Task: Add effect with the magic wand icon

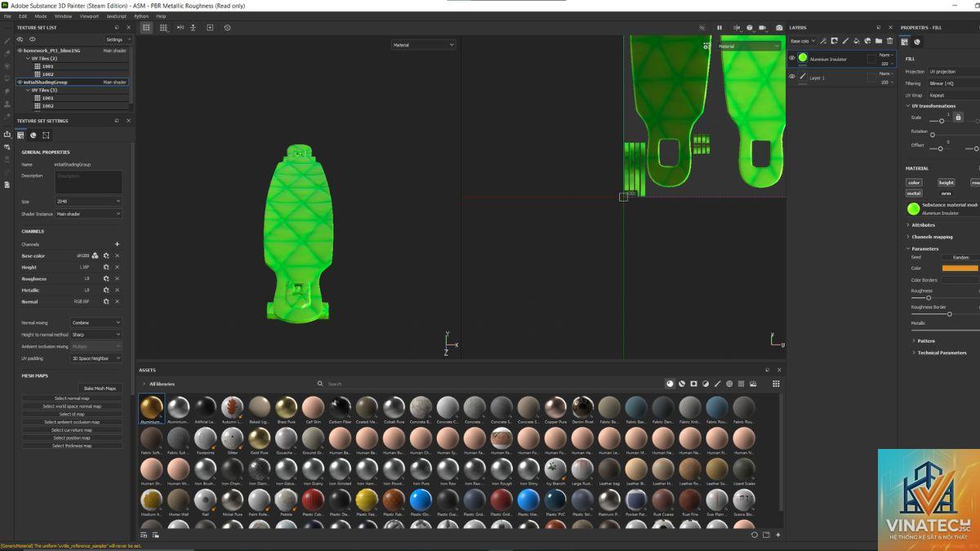Action: (823, 41)
